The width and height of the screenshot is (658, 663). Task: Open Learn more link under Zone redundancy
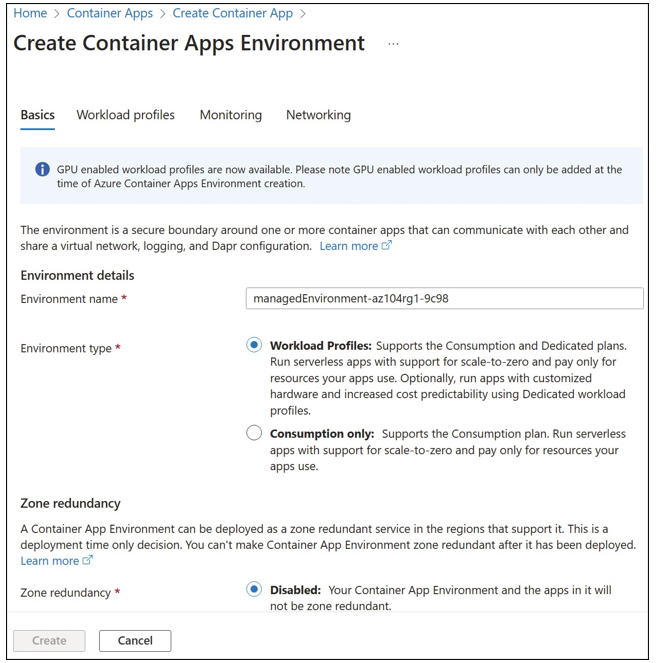(x=49, y=561)
